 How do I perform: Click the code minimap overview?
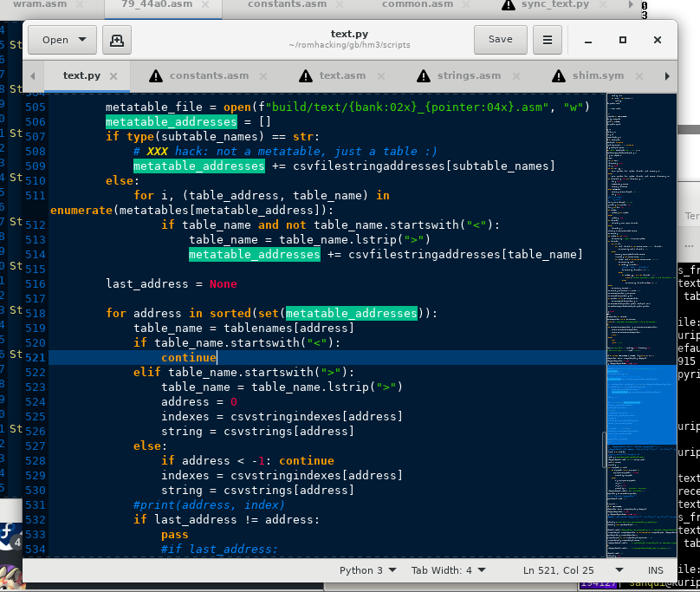coord(641,325)
